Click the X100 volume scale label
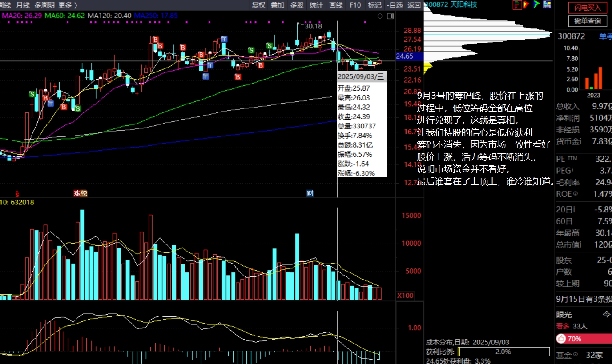This screenshot has height=364, width=612. (405, 296)
